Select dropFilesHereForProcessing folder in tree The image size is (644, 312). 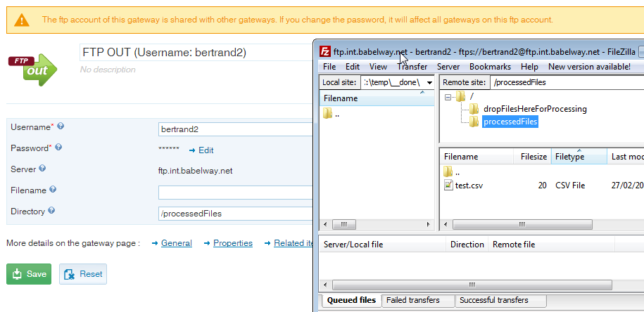(535, 109)
